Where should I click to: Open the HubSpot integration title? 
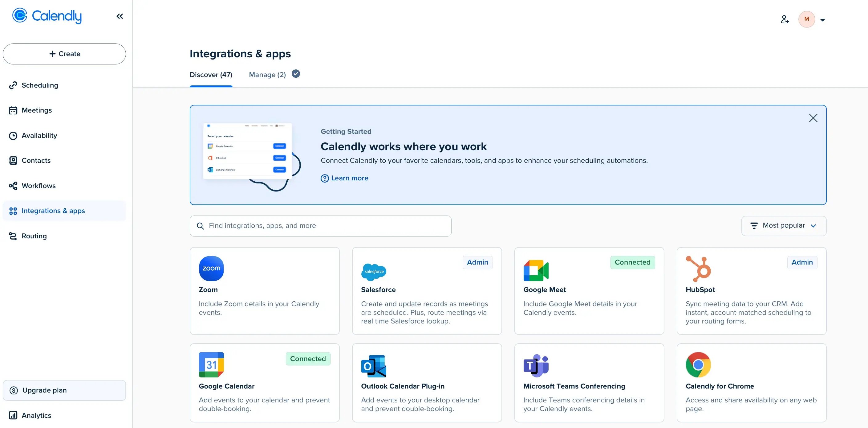point(700,290)
